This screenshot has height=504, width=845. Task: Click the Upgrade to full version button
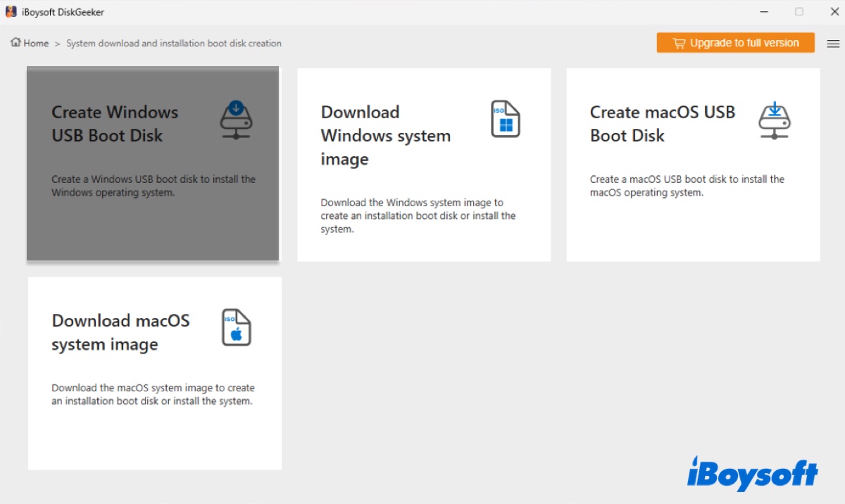point(735,43)
